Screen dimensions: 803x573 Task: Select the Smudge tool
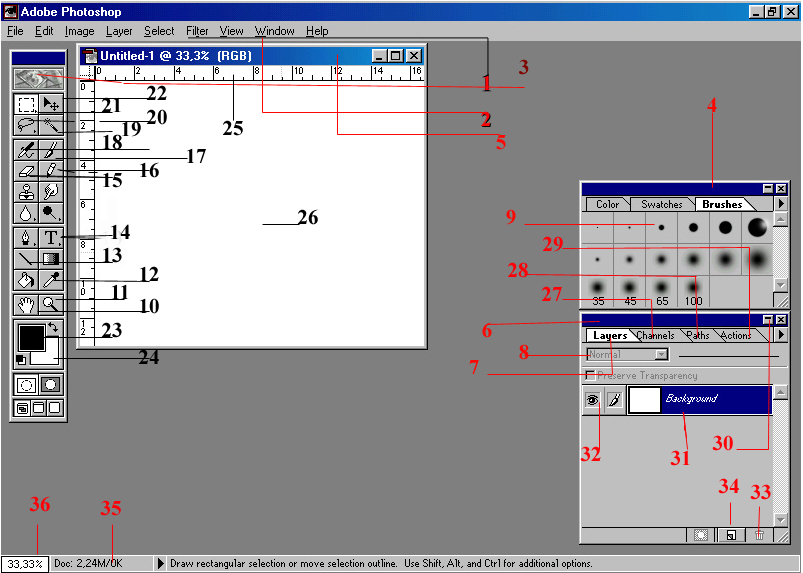click(x=51, y=192)
